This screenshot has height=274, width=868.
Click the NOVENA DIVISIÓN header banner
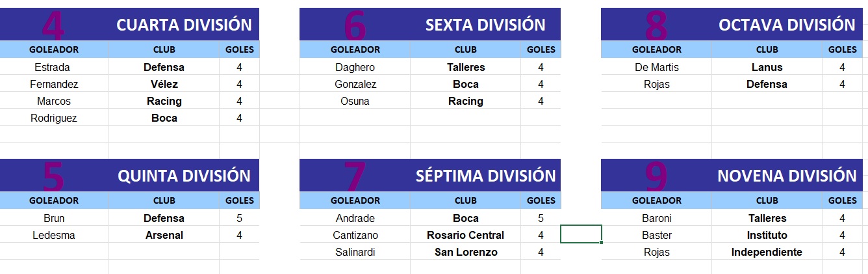733,175
